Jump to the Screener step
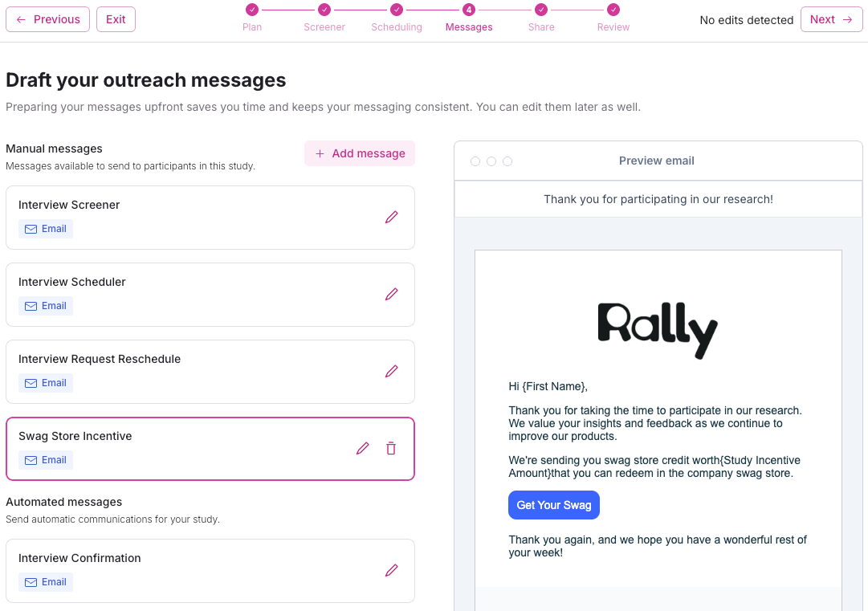The width and height of the screenshot is (868, 611). (x=324, y=10)
